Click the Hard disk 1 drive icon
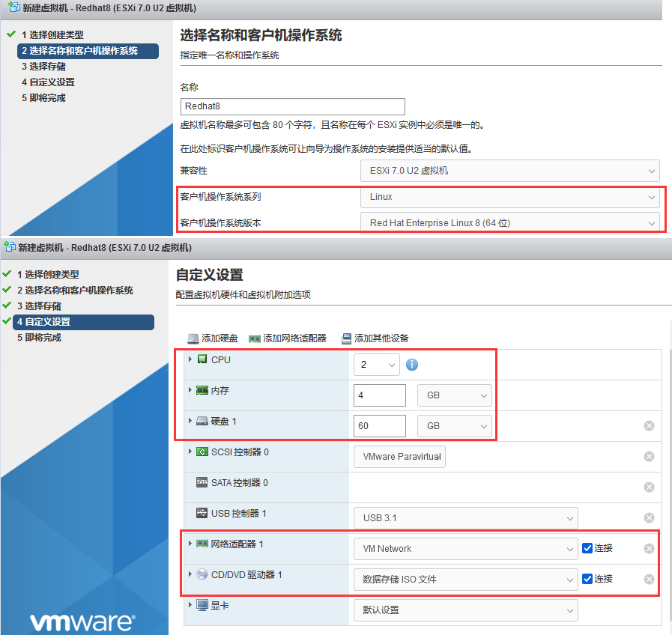Viewport: 672px width, 635px height. click(202, 421)
